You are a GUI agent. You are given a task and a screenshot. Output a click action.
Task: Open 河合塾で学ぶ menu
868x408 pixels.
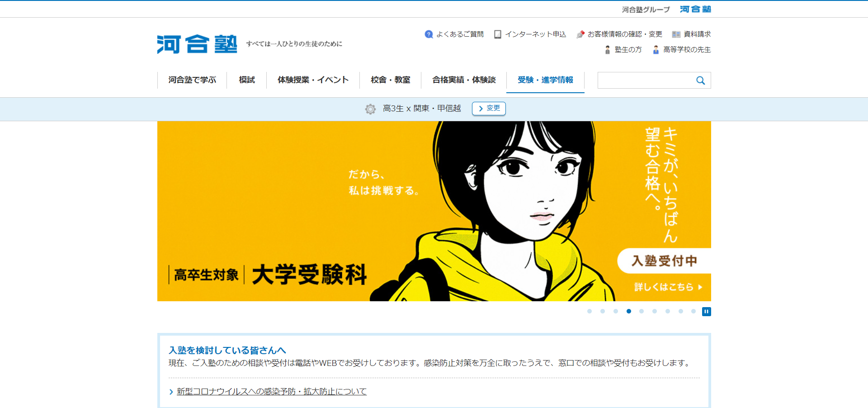[192, 80]
